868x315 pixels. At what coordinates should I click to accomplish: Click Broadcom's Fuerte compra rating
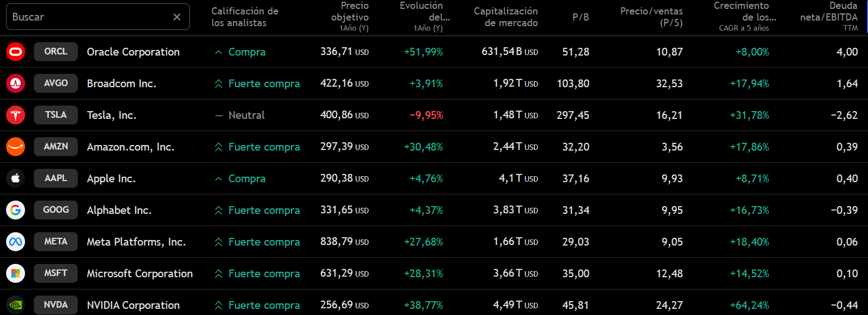257,83
